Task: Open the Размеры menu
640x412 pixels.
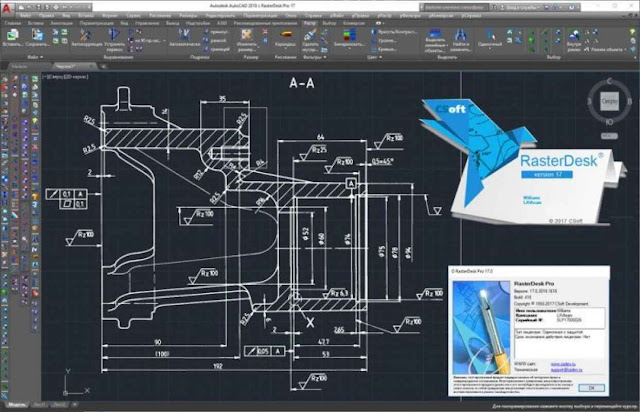Action: click(x=188, y=16)
